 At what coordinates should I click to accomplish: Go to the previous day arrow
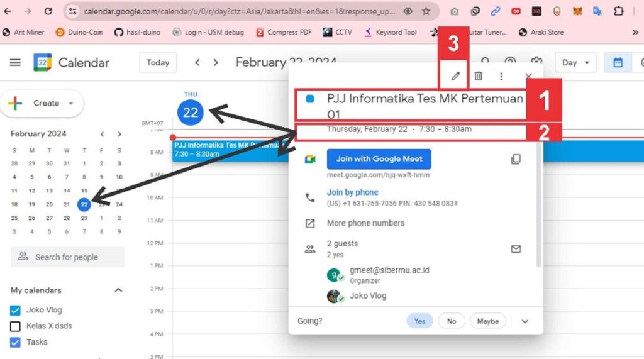[x=197, y=62]
